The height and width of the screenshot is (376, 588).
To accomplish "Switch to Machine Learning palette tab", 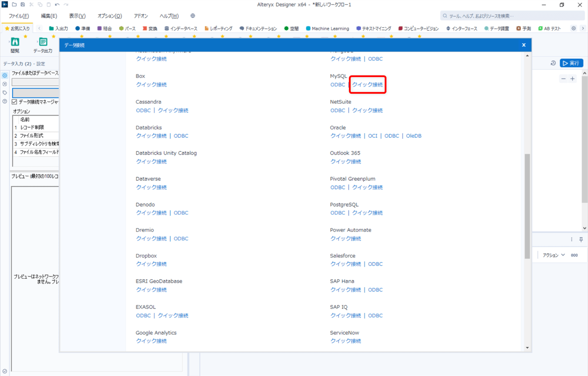I will click(x=328, y=28).
